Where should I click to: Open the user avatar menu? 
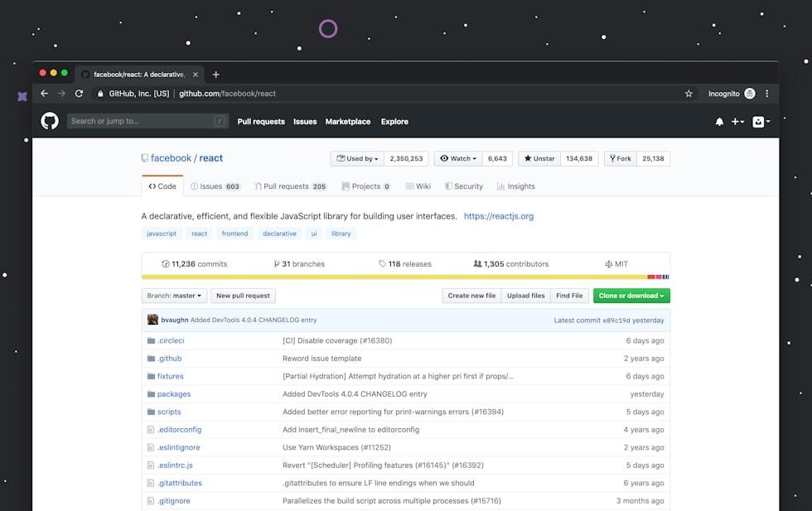coord(761,122)
